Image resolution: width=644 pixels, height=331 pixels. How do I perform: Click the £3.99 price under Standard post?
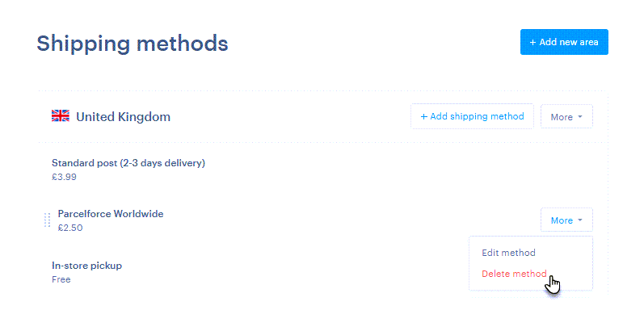click(x=64, y=177)
